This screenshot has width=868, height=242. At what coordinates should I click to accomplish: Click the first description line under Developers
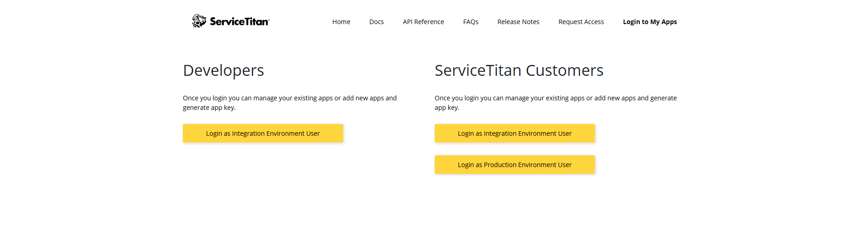click(x=289, y=98)
